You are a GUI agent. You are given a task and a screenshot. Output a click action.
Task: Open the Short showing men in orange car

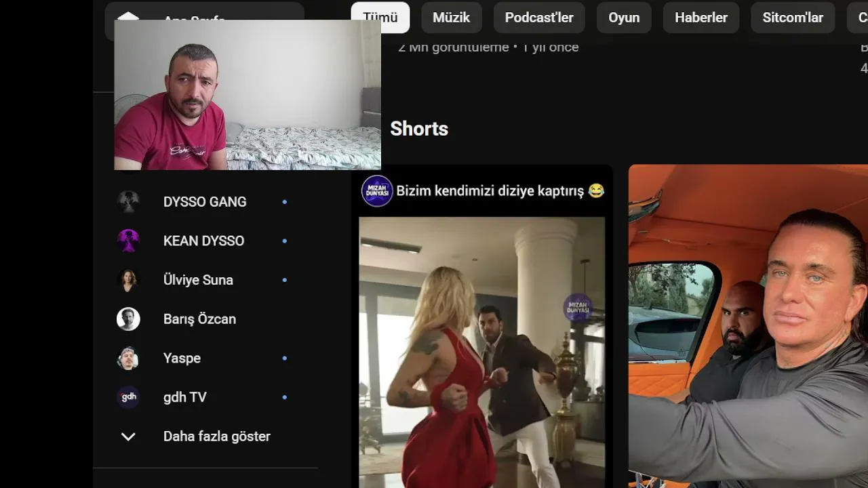coord(748,326)
